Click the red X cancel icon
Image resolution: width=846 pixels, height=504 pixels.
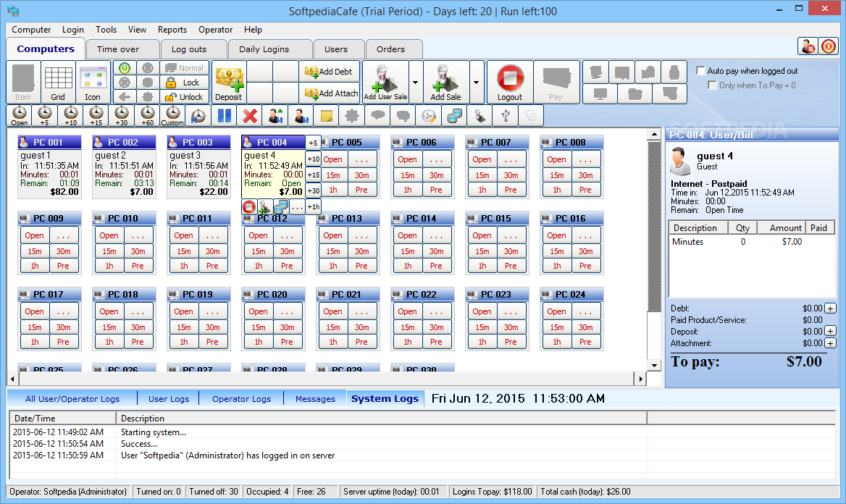pos(250,115)
